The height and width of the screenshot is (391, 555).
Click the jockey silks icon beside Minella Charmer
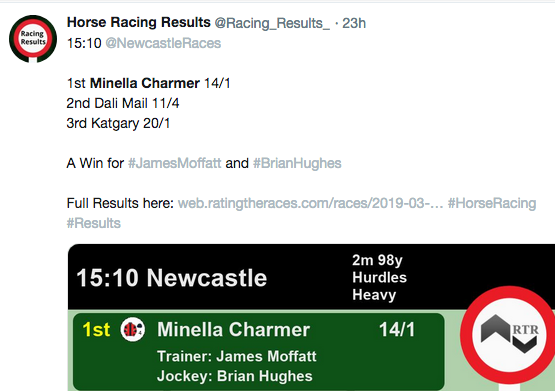(x=133, y=329)
